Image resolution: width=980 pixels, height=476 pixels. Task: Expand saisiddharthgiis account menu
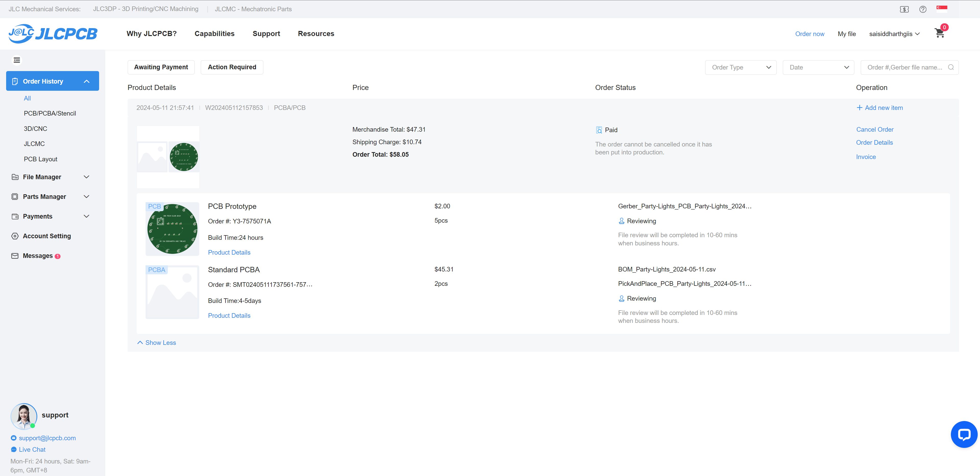pyautogui.click(x=894, y=34)
